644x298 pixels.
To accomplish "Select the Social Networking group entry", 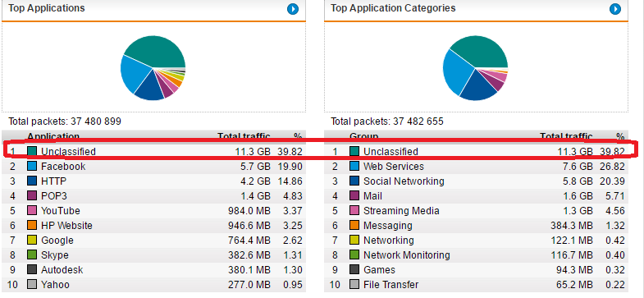I will (x=404, y=181).
